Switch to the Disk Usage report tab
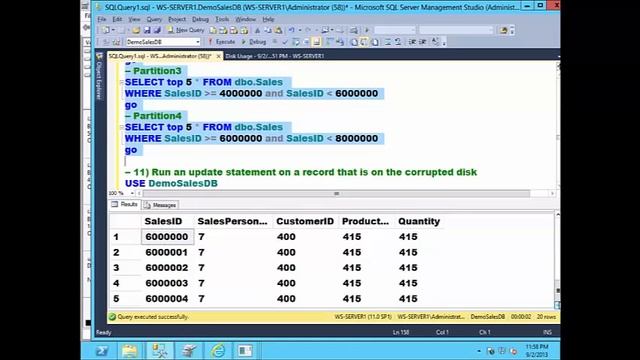This screenshot has width=640, height=360. pyautogui.click(x=275, y=56)
